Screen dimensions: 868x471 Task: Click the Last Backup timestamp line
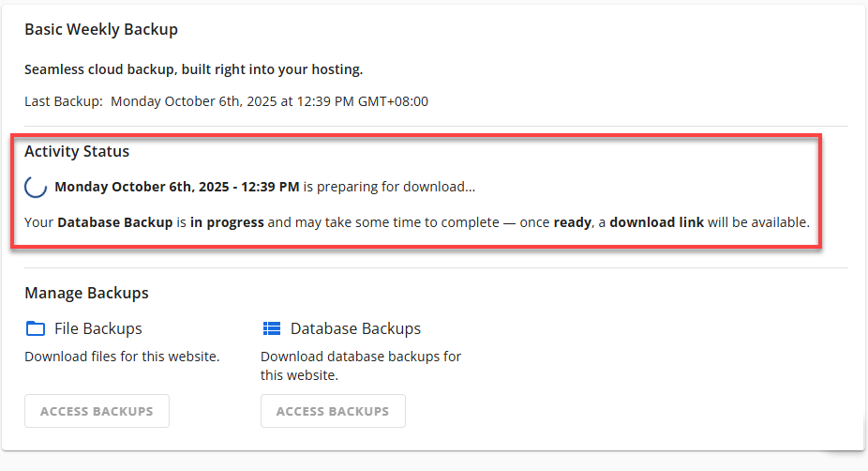point(226,101)
